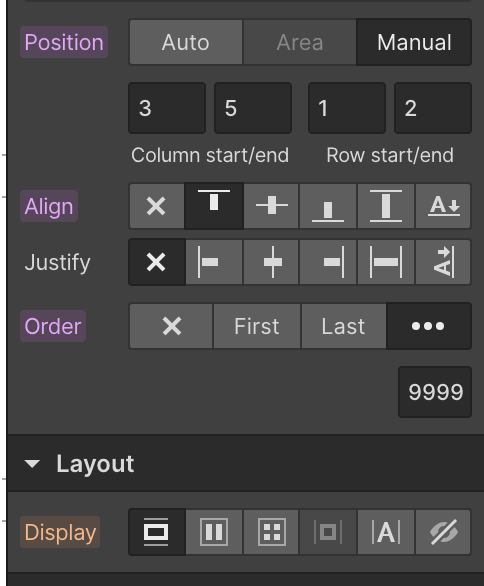Reset Justify with the X button

157,262
